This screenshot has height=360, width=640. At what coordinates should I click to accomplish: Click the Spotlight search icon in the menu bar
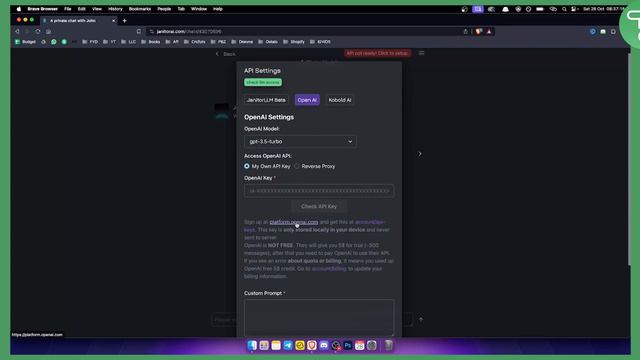564,9
